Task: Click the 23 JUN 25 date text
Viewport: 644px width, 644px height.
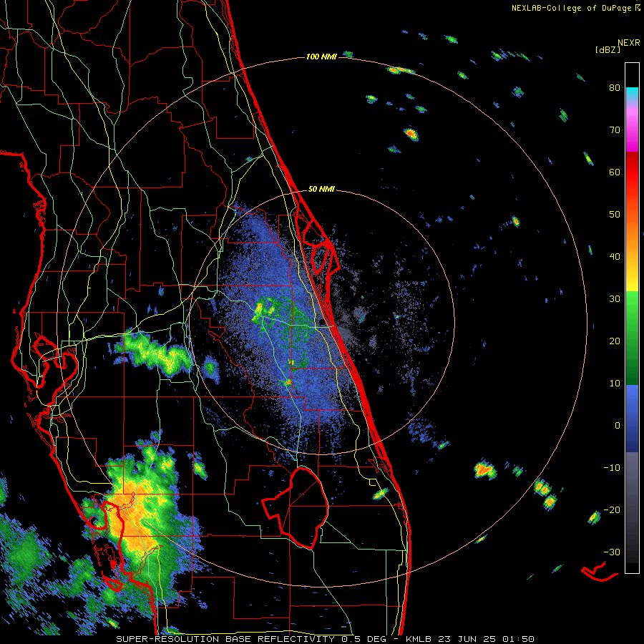Action: tap(469, 639)
